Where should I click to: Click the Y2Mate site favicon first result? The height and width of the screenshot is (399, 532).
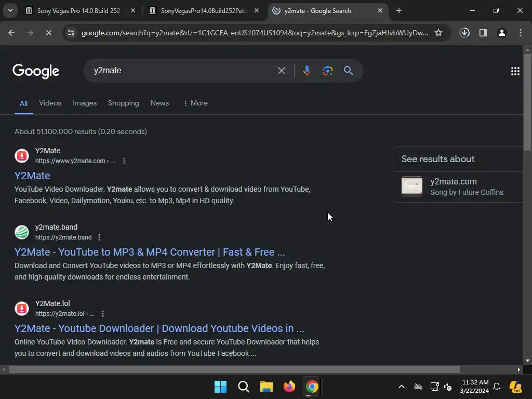pos(22,156)
